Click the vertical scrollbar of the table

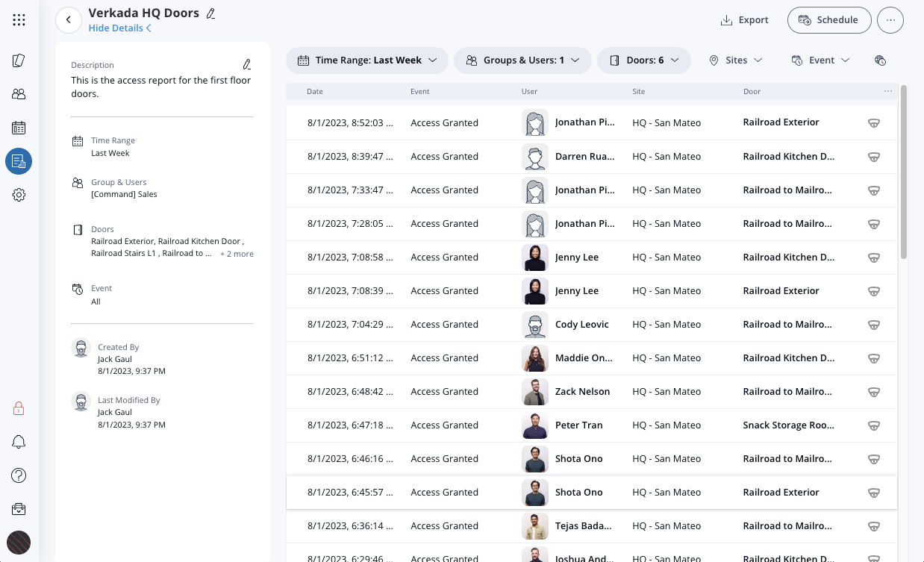click(903, 172)
